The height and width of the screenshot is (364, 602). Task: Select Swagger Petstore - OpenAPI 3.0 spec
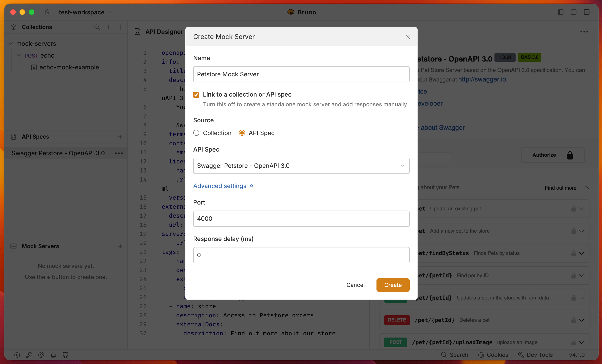click(58, 153)
